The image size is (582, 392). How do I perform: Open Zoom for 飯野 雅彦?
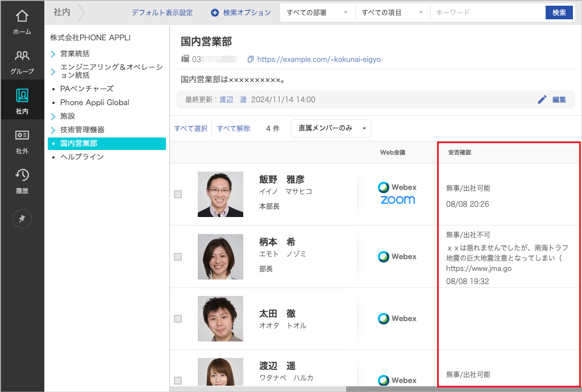pos(397,200)
